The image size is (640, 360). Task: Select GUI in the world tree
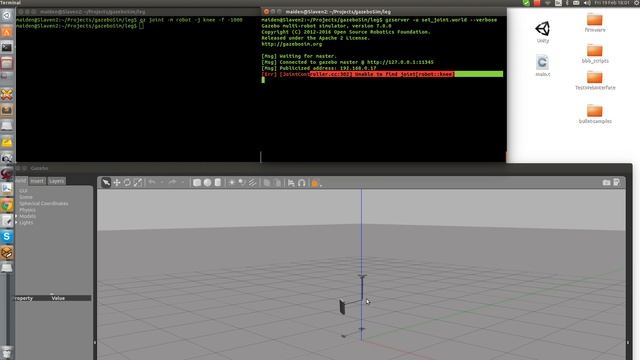pyautogui.click(x=23, y=191)
